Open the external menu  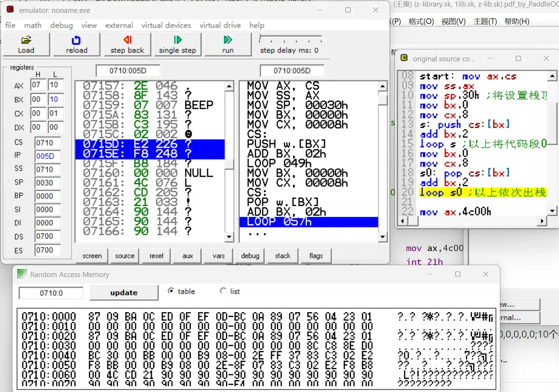tap(119, 25)
